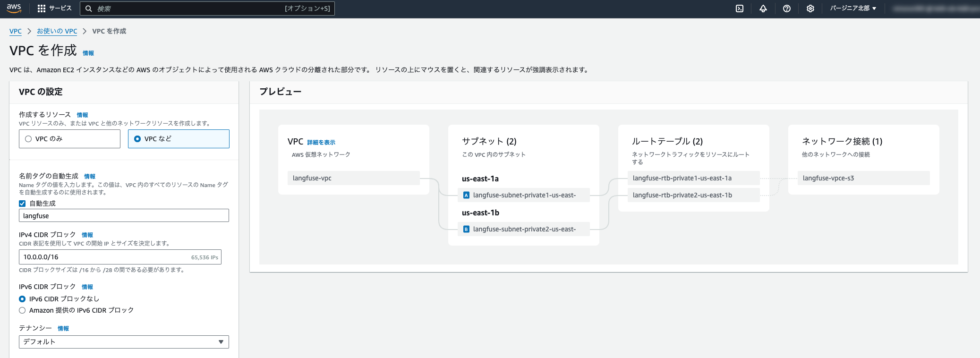This screenshot has height=358, width=980.
Task: Click the magnifier icon in search bar
Action: coord(88,9)
